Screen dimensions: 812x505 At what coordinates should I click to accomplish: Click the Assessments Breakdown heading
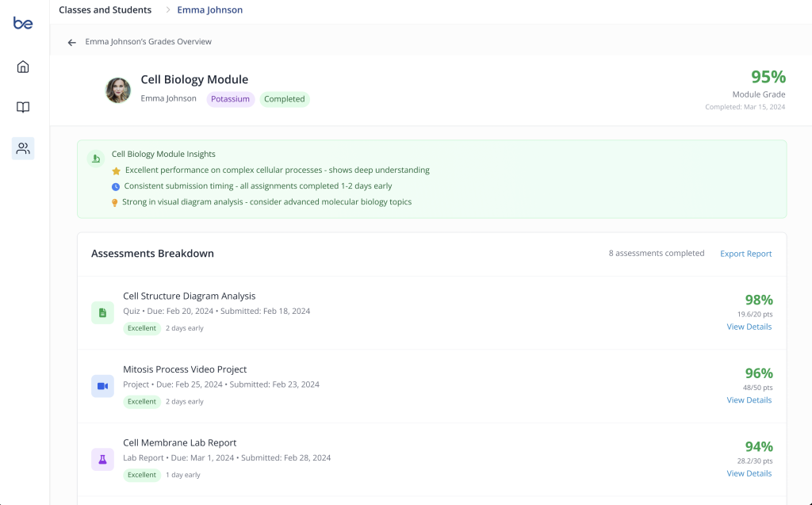point(152,254)
